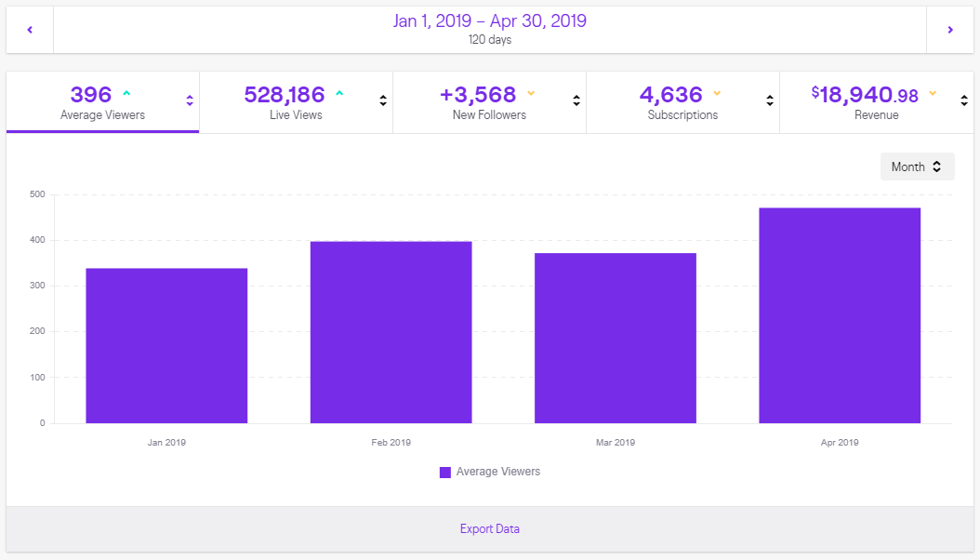Open the Subscriptions metric selector arrows

pyautogui.click(x=770, y=101)
